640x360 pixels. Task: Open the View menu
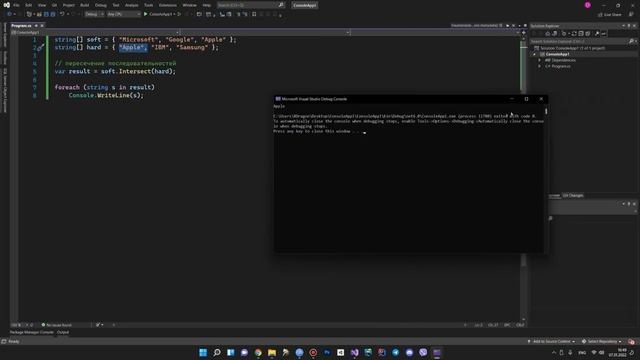(x=42, y=5)
